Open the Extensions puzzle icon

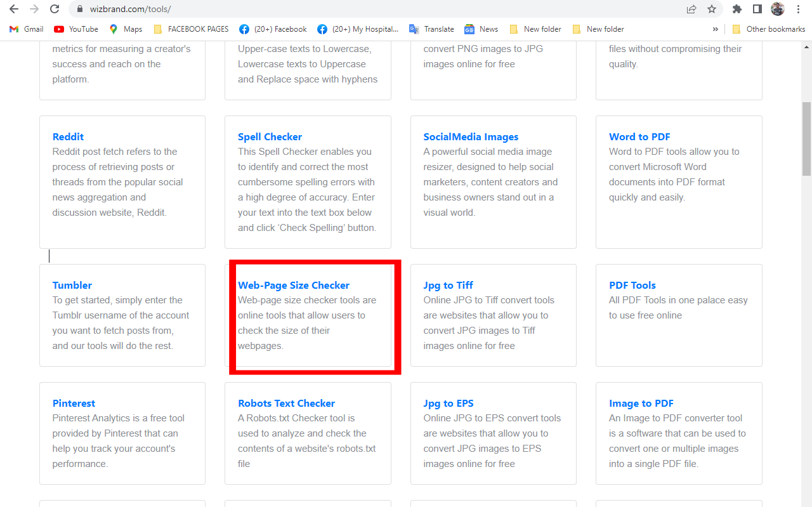(737, 9)
